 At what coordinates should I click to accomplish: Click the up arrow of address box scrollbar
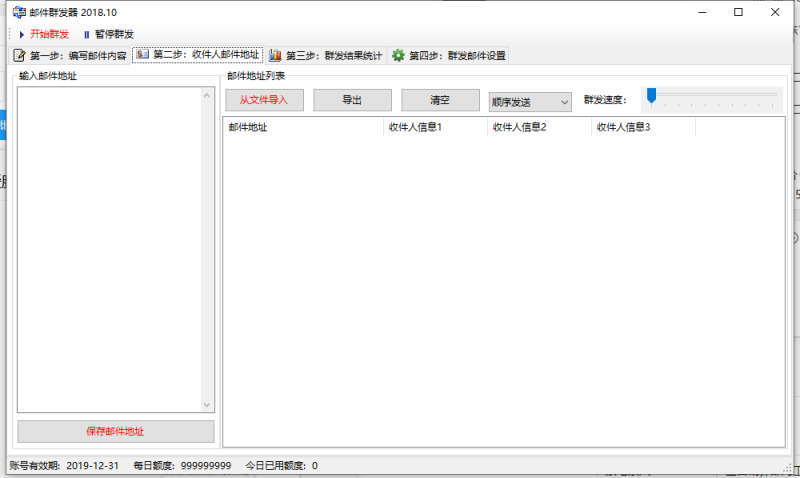tap(207, 96)
